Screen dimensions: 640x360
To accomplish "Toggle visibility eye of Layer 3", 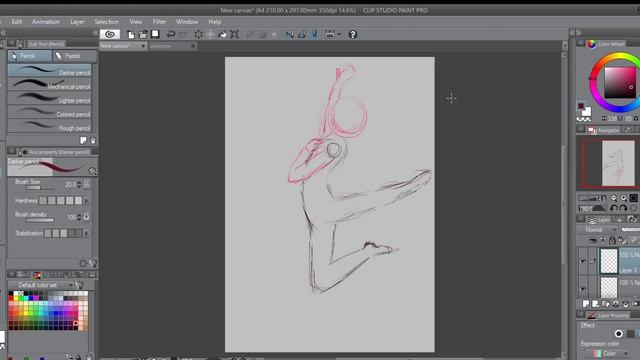I will (x=583, y=261).
